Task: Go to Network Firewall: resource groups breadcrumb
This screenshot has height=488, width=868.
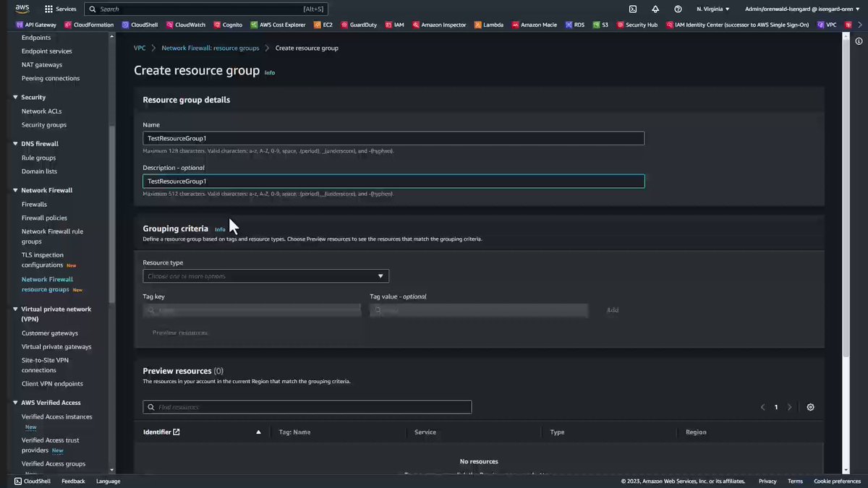Action: pyautogui.click(x=210, y=48)
